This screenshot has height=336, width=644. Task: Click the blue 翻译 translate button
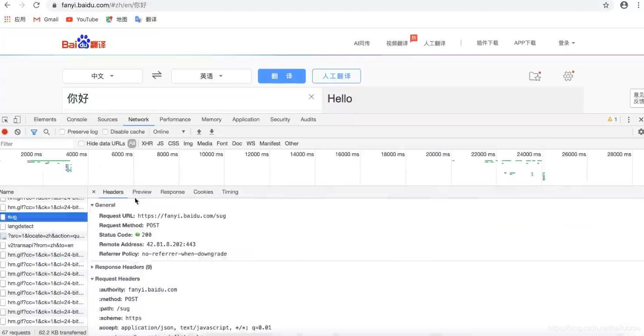(282, 76)
